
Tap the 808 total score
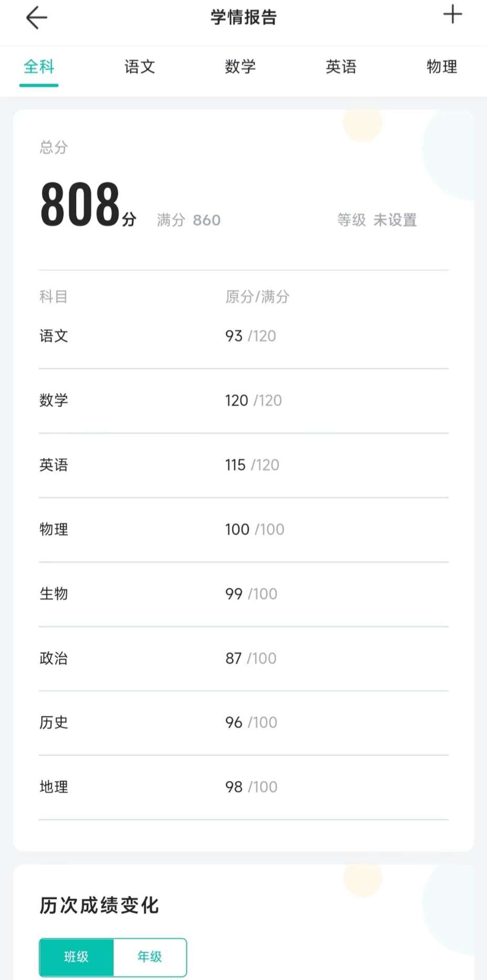click(x=81, y=204)
